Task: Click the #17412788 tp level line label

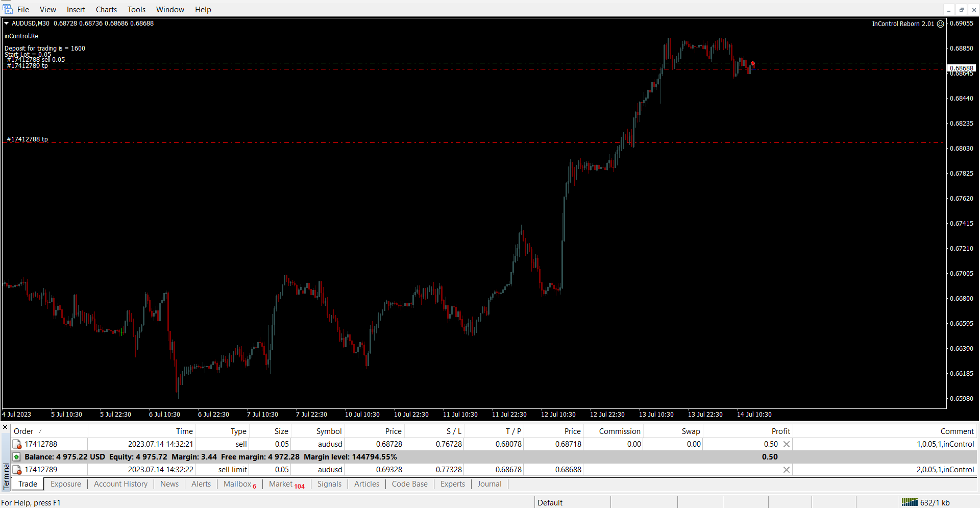Action: tap(28, 139)
